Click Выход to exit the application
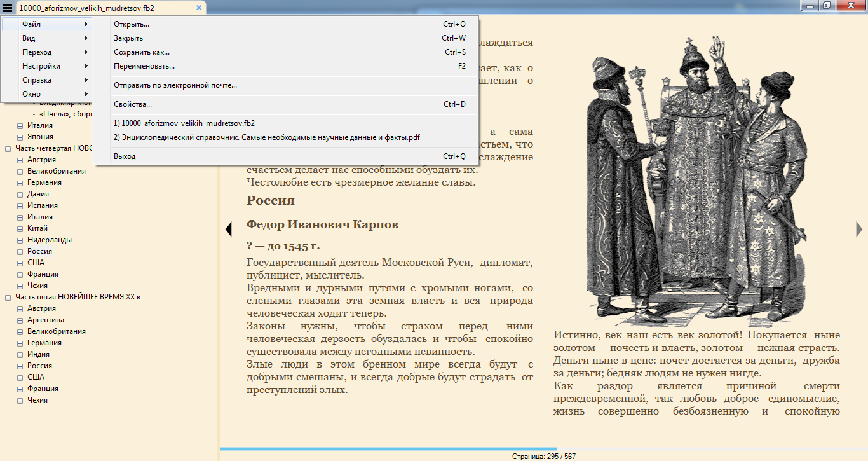Viewport: 868px width, 461px height. pyautogui.click(x=125, y=156)
